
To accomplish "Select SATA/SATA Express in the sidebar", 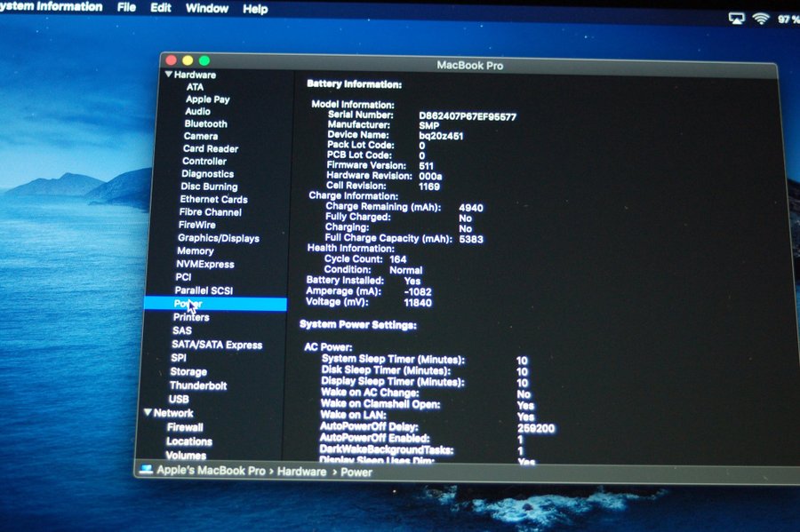I will pos(218,345).
